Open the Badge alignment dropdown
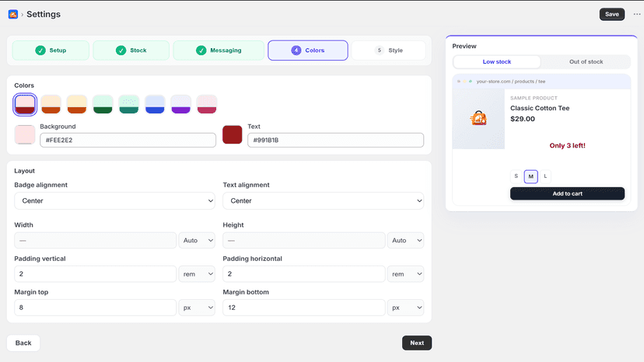Viewport: 644px width, 362px height. click(x=114, y=201)
